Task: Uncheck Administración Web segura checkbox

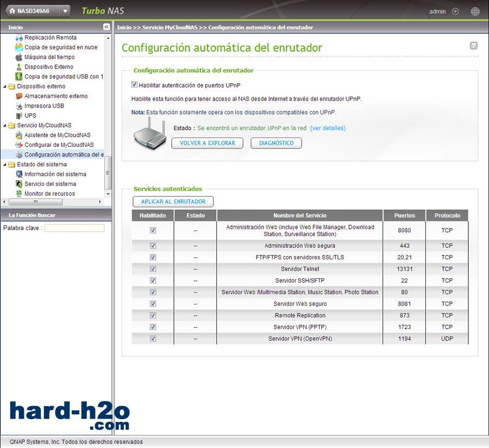Action: (153, 246)
